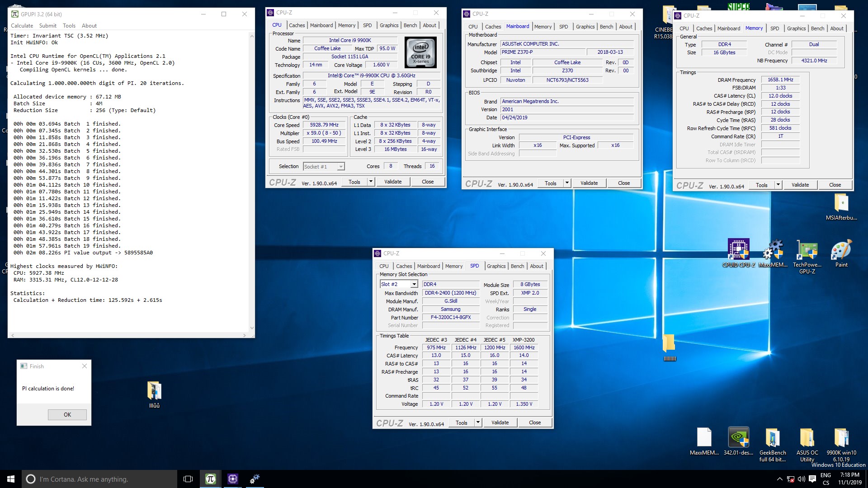The image size is (868, 488).
Task: Click the ENG CS language indicator
Action: tap(826, 479)
